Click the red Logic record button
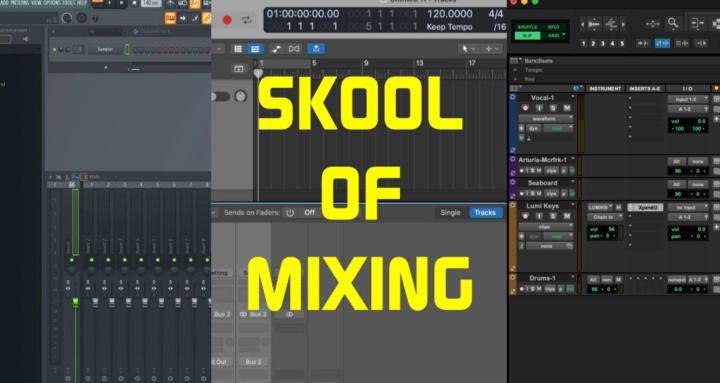The width and height of the screenshot is (720, 383). [x=227, y=20]
